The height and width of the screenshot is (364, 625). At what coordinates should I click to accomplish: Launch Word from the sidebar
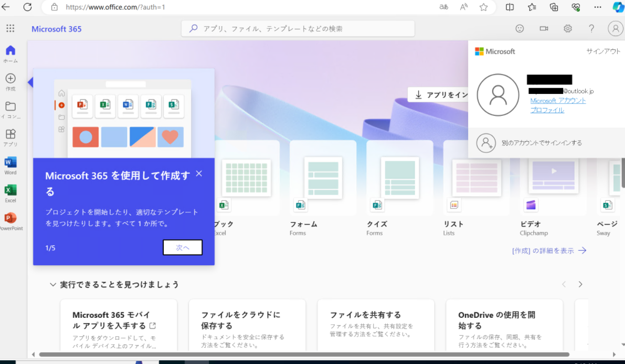[10, 166]
